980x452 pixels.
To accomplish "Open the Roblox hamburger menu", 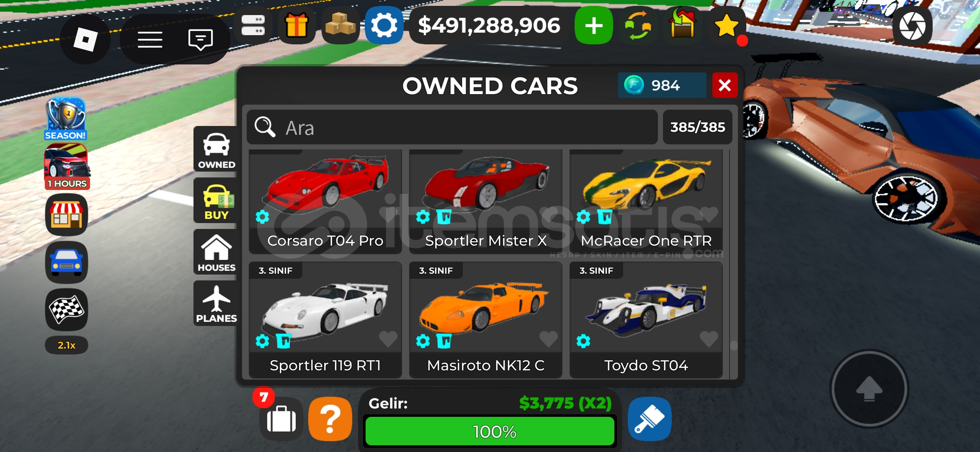I will (x=150, y=40).
